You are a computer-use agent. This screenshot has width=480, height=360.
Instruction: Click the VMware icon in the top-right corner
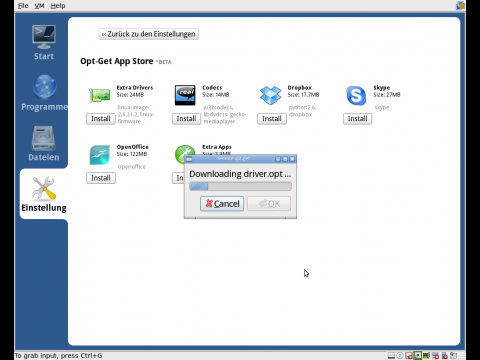click(x=460, y=5)
